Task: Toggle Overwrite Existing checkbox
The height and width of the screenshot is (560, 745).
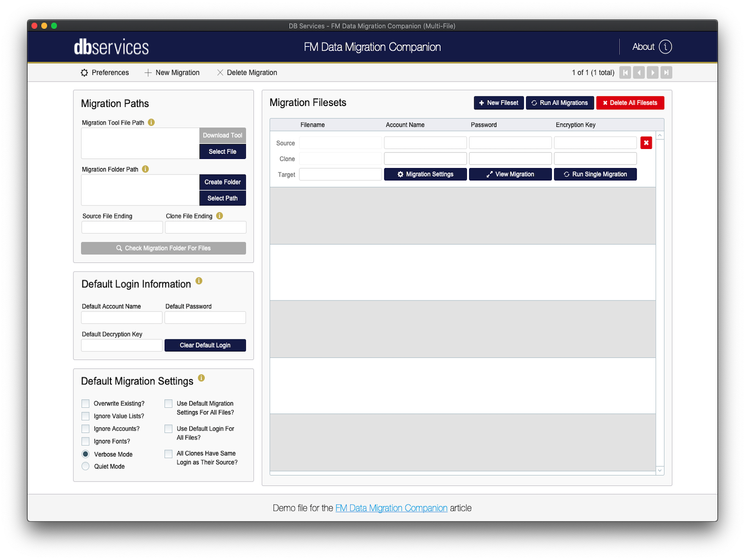Action: (x=85, y=403)
